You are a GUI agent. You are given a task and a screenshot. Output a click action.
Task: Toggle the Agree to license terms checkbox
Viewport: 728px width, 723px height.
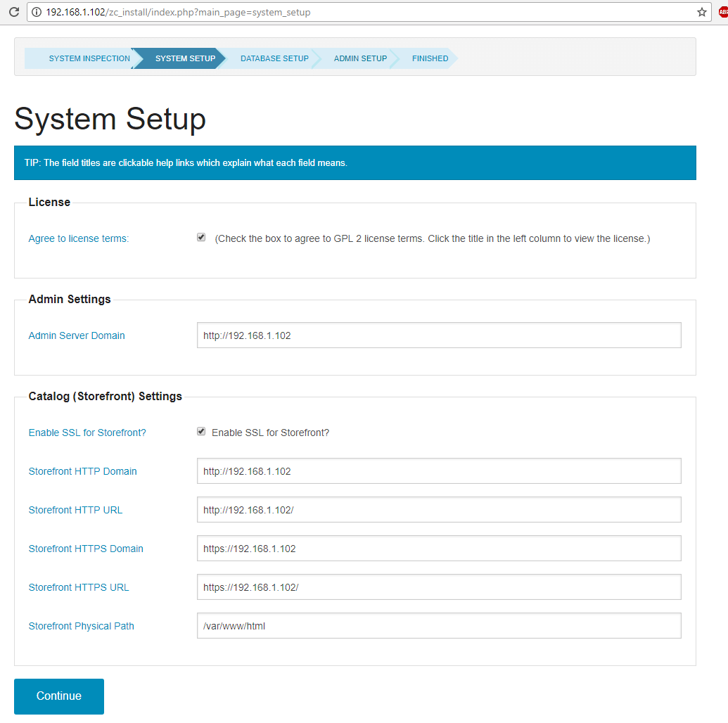(201, 237)
